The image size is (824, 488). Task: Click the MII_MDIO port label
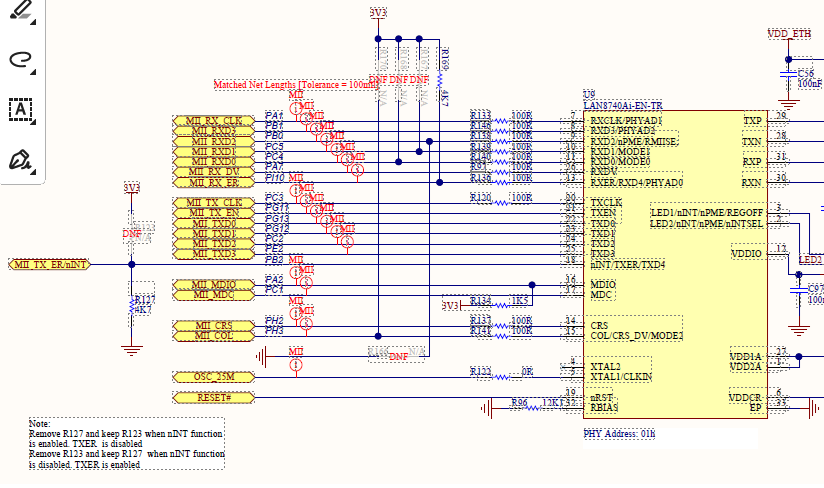coord(213,285)
